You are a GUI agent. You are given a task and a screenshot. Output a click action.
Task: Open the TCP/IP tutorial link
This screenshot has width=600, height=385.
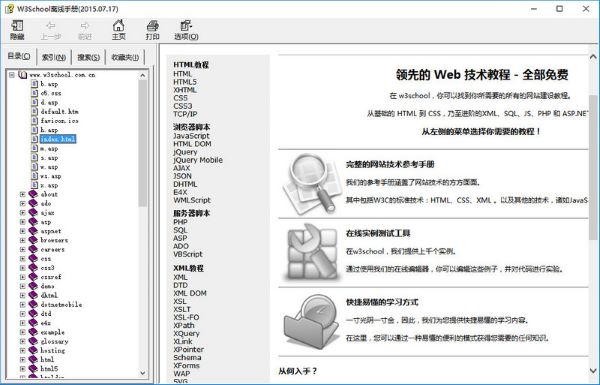tap(185, 114)
